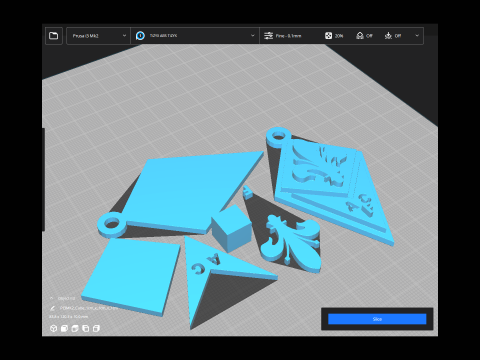Expand the Object list chevron

pos(51,298)
